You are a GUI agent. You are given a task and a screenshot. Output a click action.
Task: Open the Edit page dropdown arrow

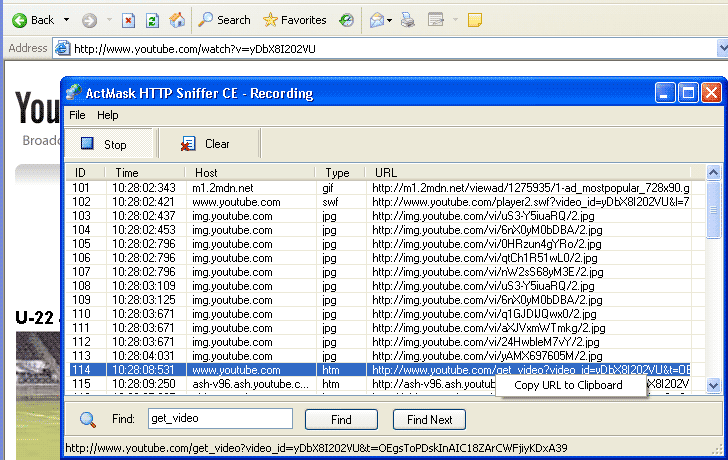click(x=455, y=20)
